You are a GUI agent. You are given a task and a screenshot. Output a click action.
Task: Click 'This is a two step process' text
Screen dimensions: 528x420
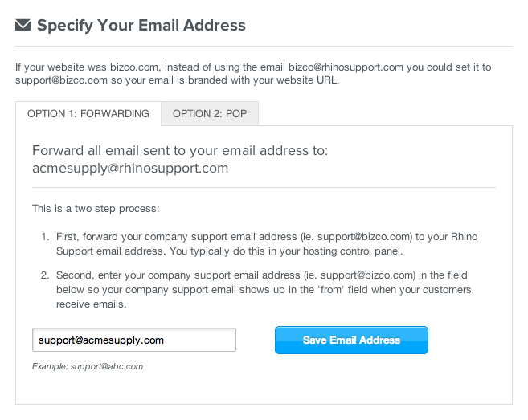(96, 209)
